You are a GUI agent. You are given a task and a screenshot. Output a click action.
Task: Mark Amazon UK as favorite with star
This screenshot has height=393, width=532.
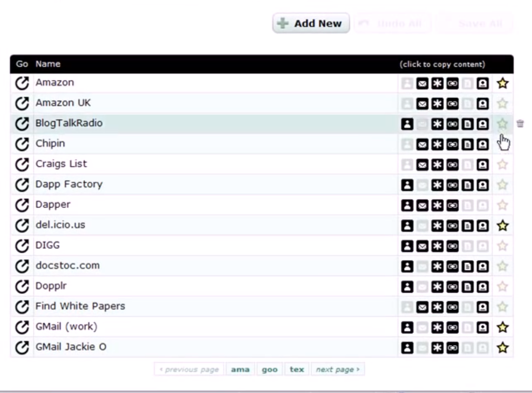pos(502,104)
